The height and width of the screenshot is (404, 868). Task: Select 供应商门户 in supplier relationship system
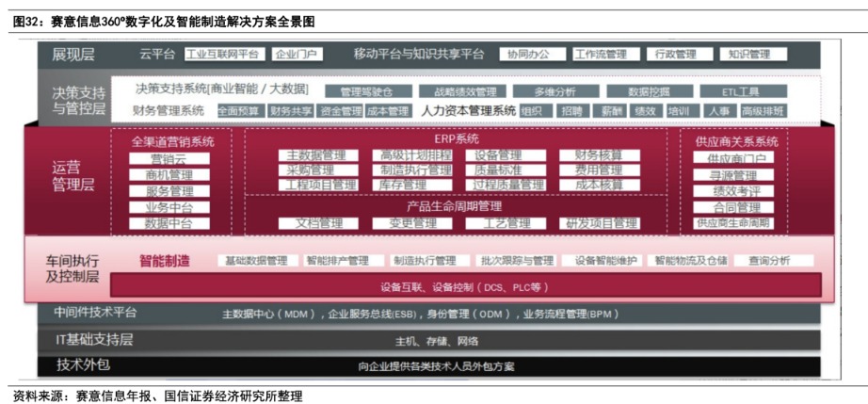click(734, 159)
